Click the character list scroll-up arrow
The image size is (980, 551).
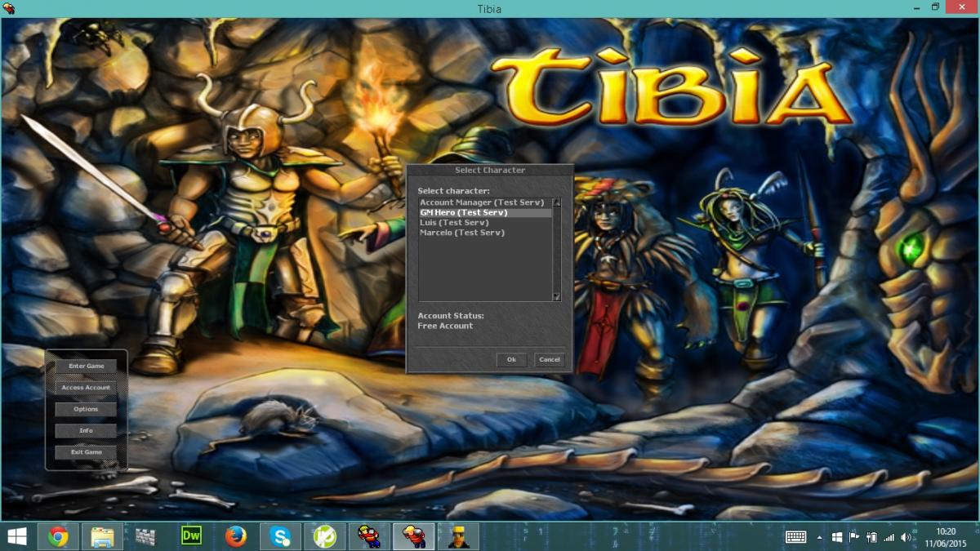click(x=557, y=202)
